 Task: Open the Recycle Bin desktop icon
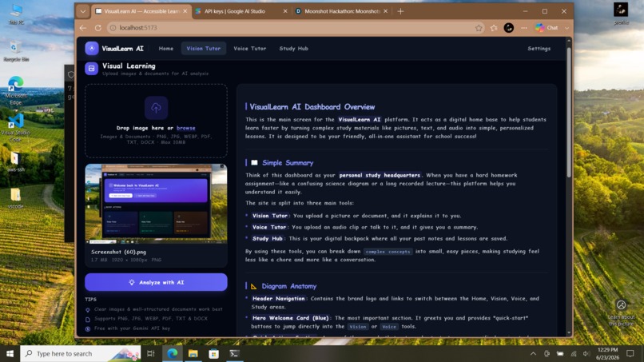[x=16, y=51]
